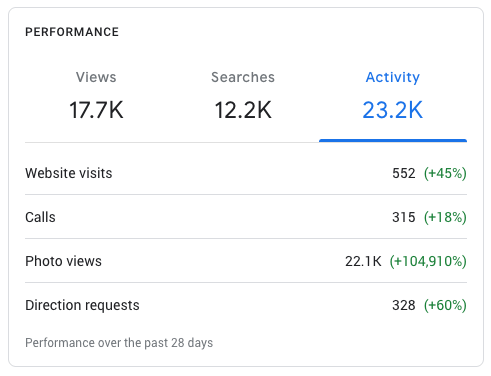The width and height of the screenshot is (491, 376).
Task: Click the PERFORMANCE card heading
Action: [x=72, y=32]
